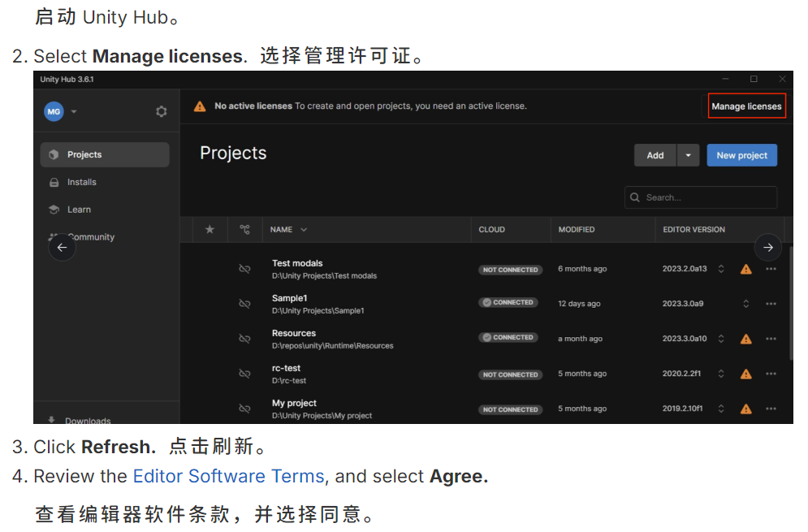808x532 pixels.
Task: Click unlinked cloud icon for Sample1
Action: pos(244,304)
